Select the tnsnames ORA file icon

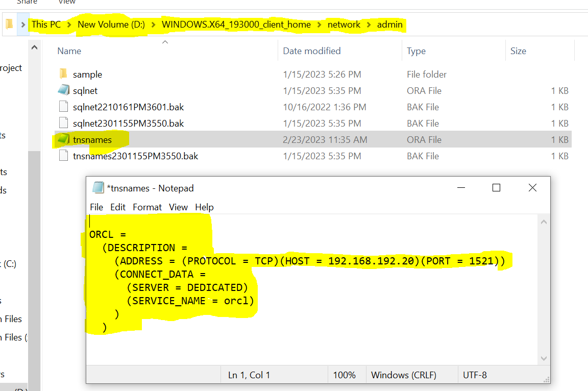click(x=63, y=140)
